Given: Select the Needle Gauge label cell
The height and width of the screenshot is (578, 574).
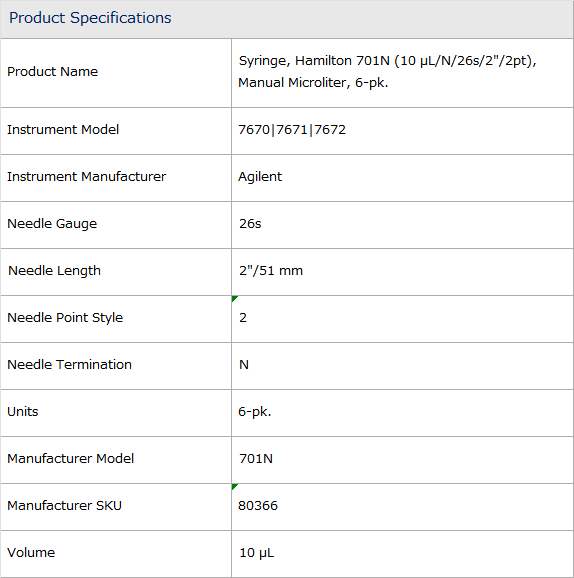Looking at the screenshot, I should [116, 225].
